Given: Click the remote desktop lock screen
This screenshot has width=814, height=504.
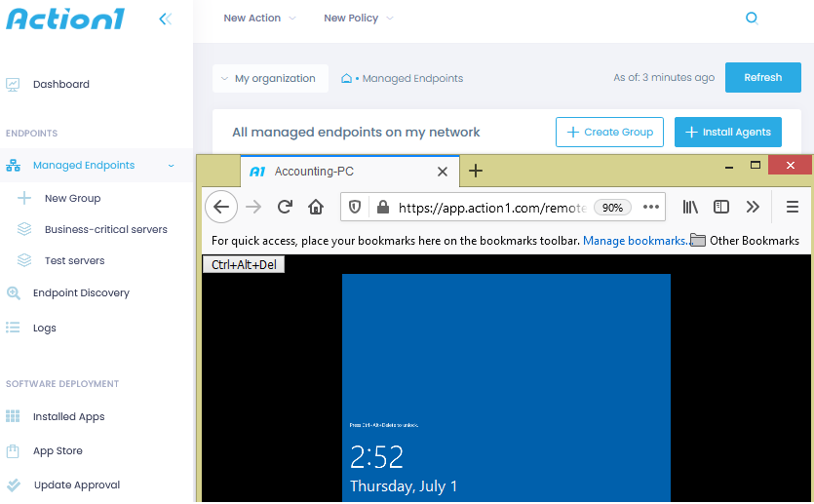Looking at the screenshot, I should (x=506, y=388).
